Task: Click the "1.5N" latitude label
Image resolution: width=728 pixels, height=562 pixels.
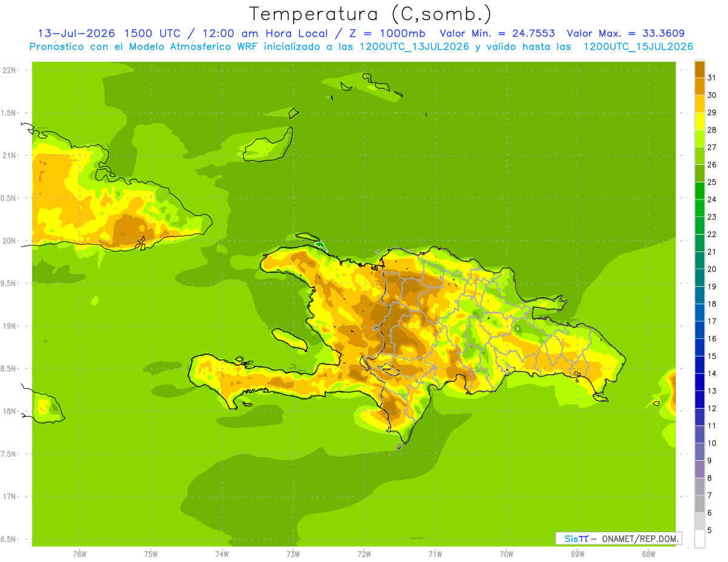Action: pos(9,113)
